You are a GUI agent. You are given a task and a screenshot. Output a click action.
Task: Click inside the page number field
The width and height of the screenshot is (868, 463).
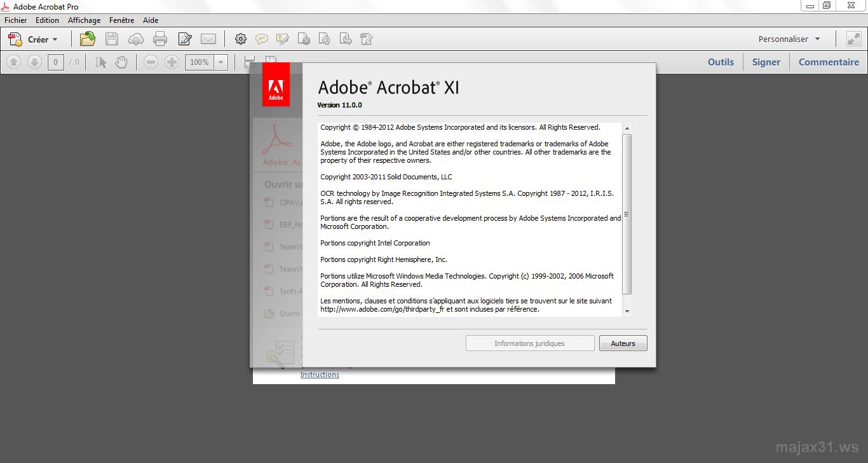[55, 62]
